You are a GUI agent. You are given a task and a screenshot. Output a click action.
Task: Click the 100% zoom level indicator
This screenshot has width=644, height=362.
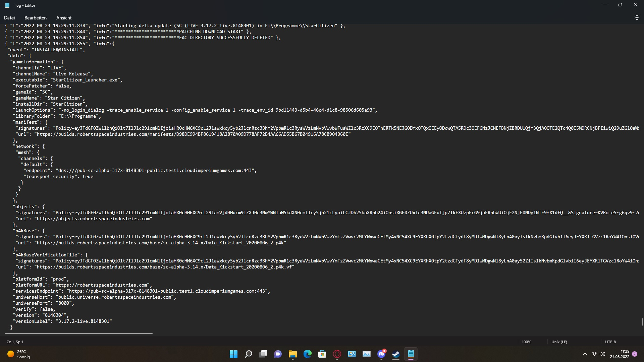[526, 342]
